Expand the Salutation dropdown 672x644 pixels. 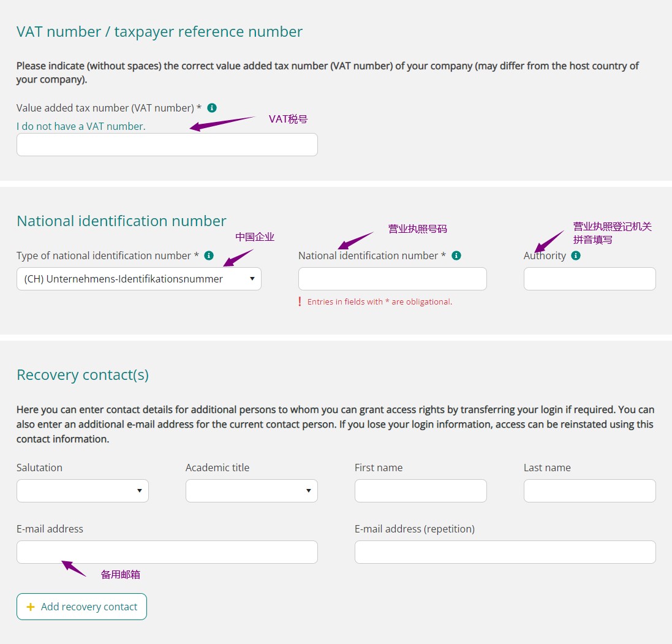[x=83, y=491]
